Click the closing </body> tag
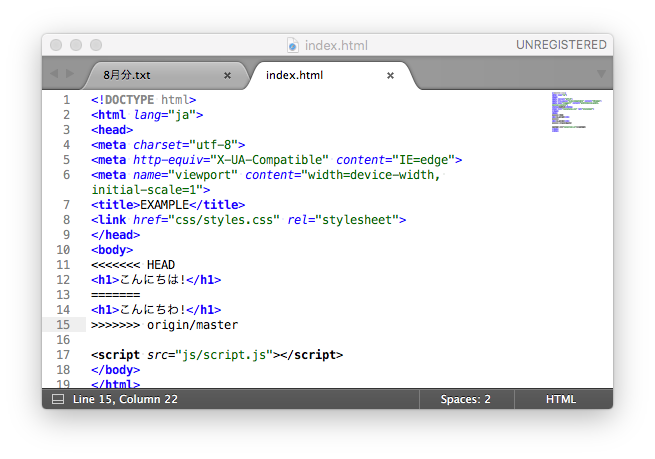 coord(115,370)
